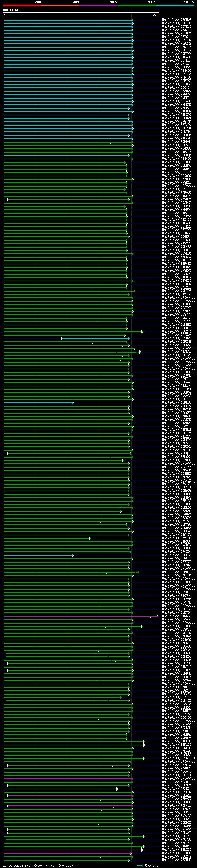Select hit label UniRef100_P48497
This screenshot has height=868, width=197.
(x=177, y=159)
